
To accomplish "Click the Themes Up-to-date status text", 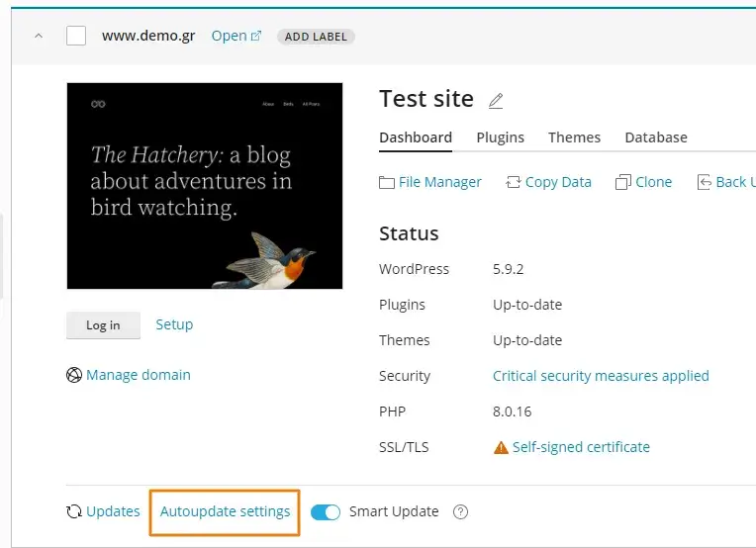I will (527, 340).
